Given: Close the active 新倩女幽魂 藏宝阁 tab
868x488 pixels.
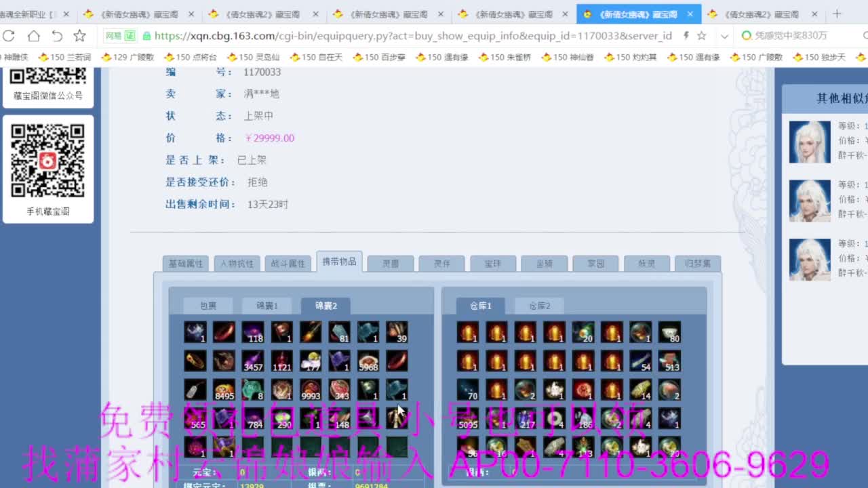Looking at the screenshot, I should tap(690, 14).
